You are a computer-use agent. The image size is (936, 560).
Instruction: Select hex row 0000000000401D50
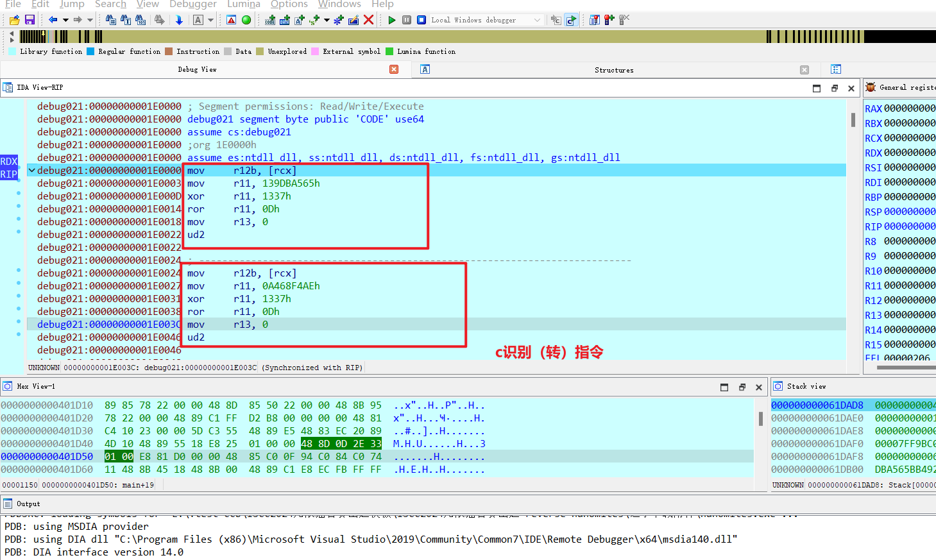[377, 456]
